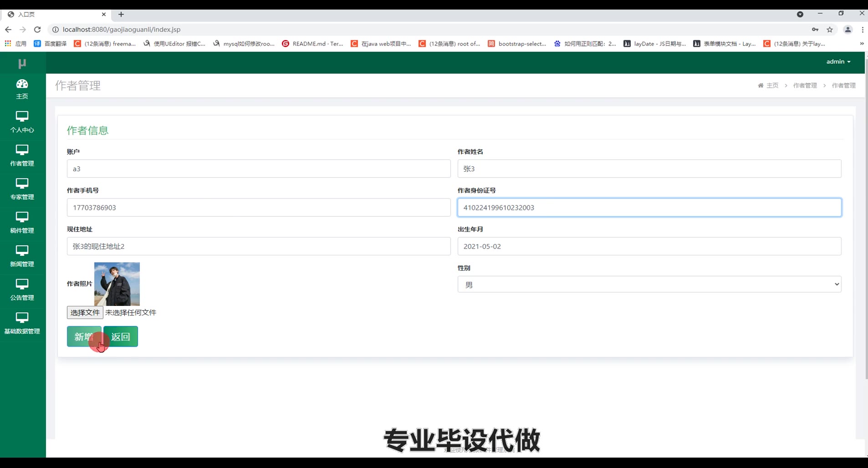Open the root of... bookmark

click(x=449, y=44)
